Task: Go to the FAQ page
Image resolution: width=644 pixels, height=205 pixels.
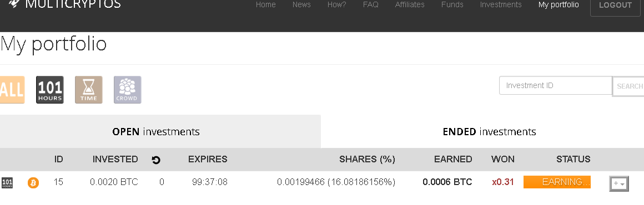Action: pos(370,4)
